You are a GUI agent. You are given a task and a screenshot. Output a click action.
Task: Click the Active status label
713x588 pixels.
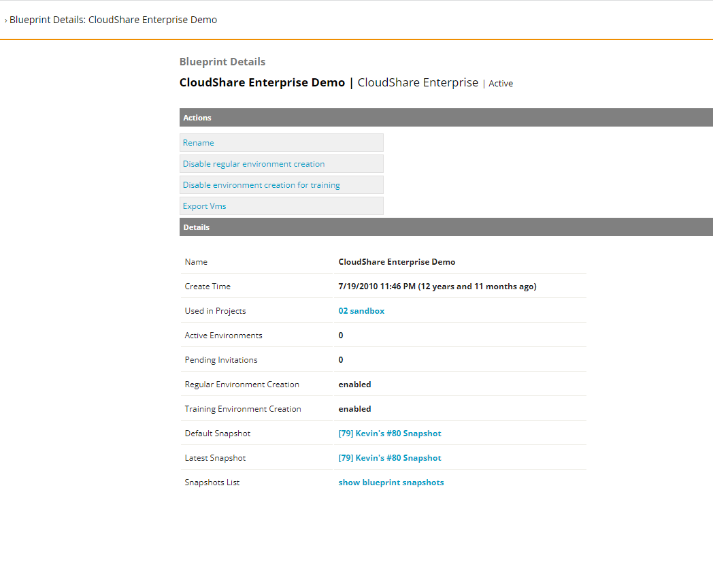(x=501, y=83)
